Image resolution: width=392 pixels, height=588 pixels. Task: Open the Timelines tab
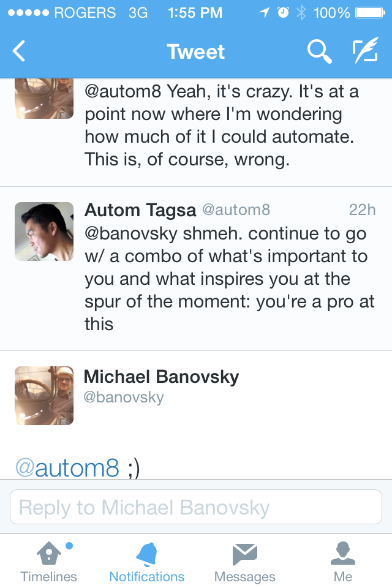click(49, 562)
